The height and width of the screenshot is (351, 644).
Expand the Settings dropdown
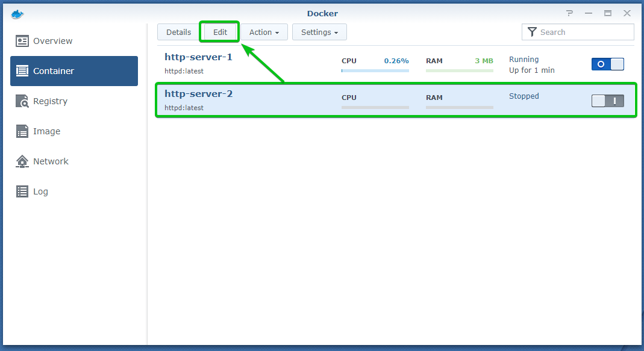[x=319, y=32]
